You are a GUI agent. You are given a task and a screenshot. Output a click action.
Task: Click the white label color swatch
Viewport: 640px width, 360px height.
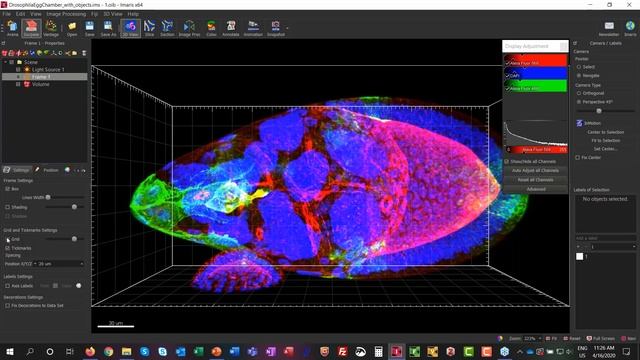(x=580, y=256)
